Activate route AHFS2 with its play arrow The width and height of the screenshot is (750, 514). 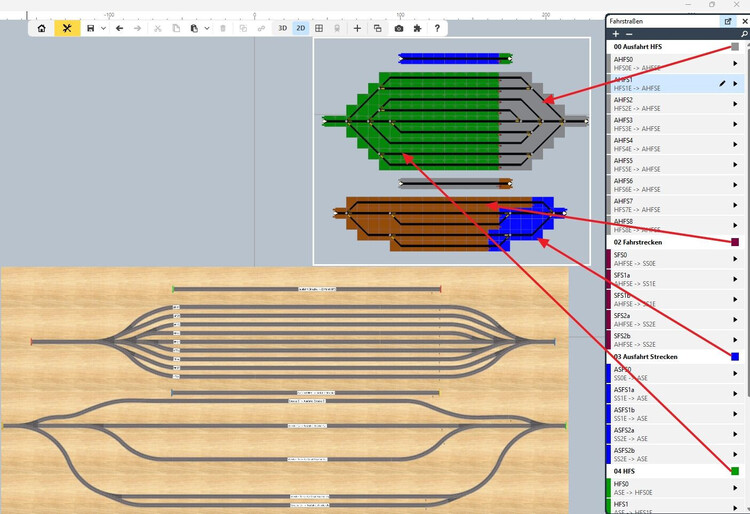735,104
